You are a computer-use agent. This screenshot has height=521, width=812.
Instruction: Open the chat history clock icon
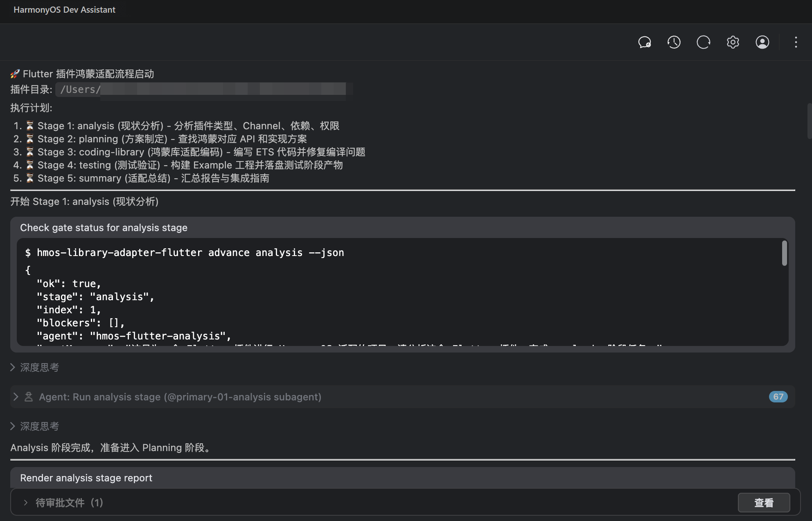click(x=674, y=42)
